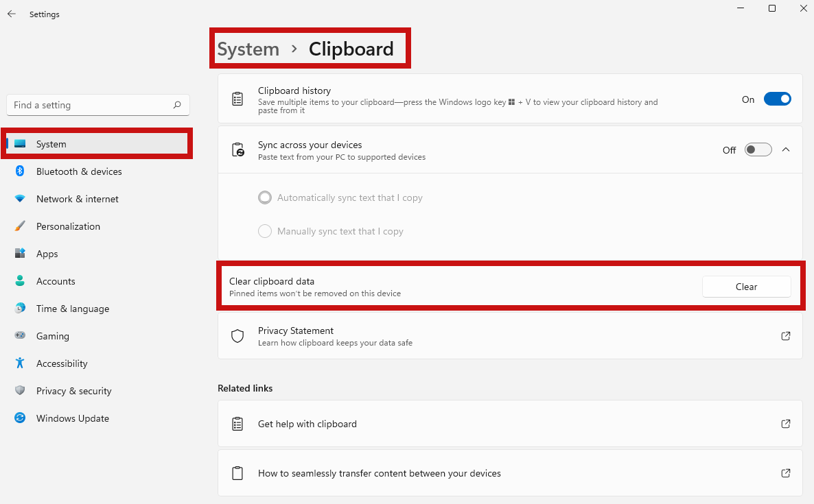Click System in the breadcrumb
Screen dimensions: 814x504
(248, 49)
